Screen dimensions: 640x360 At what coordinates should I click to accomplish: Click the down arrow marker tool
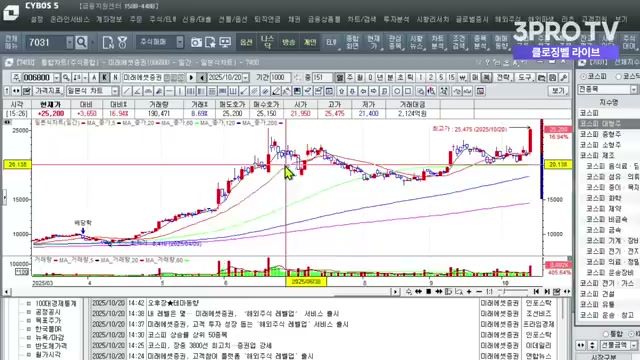point(352,91)
